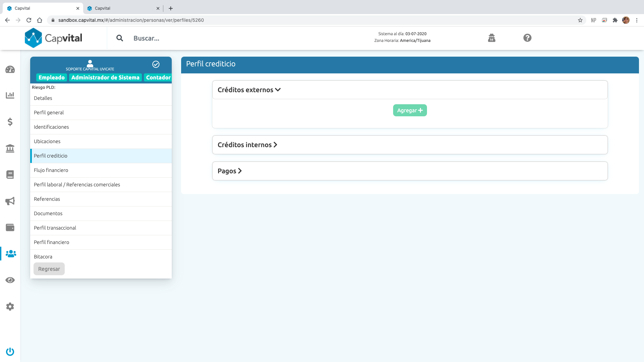The image size is (644, 362).
Task: Collapse the Créditos externos section
Action: [249, 90]
